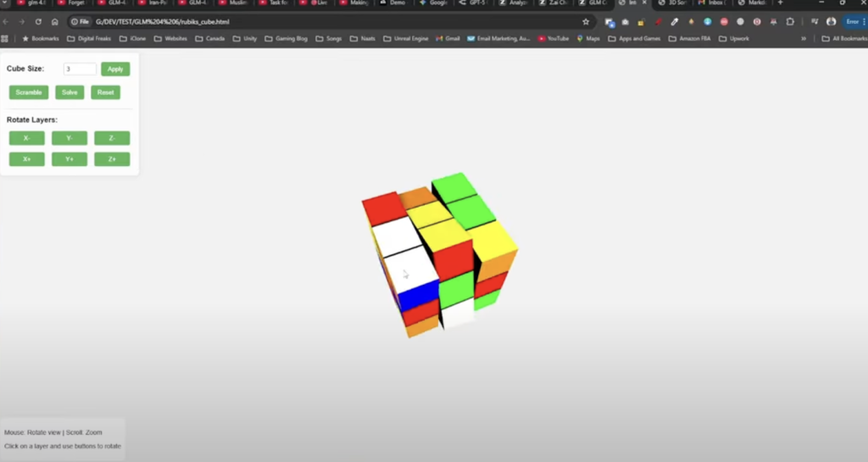Open the Unreal Engine bookmark folder
868x462 pixels.
tap(407, 38)
